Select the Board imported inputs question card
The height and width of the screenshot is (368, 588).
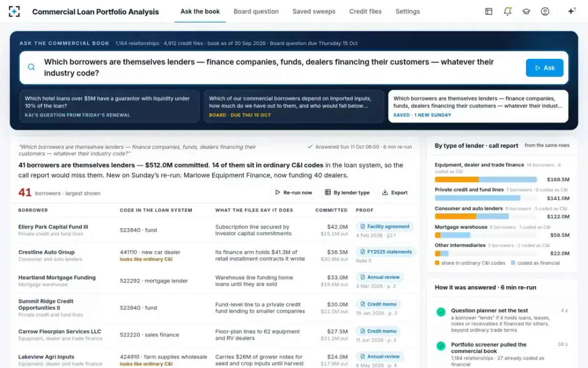294,106
